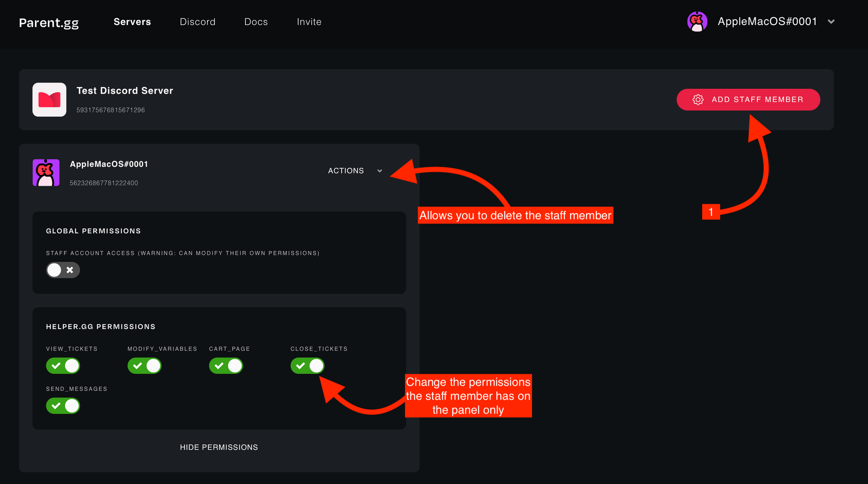Disable the CLOSE_TICKETS toggle
Screen dimensions: 868x484
pyautogui.click(x=307, y=366)
